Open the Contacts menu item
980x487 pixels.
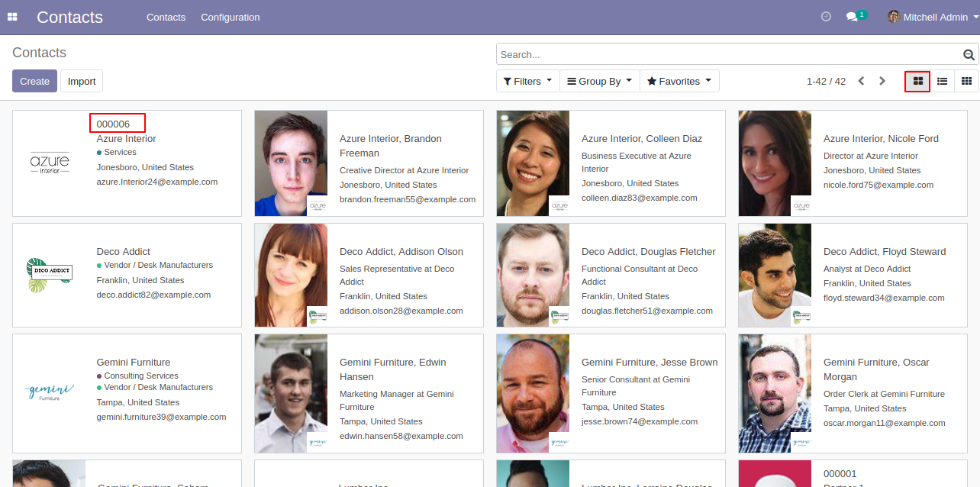point(166,17)
